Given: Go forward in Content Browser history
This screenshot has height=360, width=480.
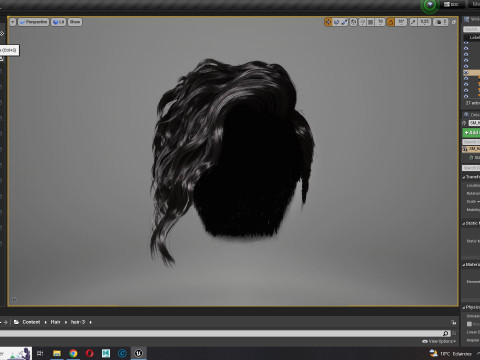Looking at the screenshot, I should pyautogui.click(x=5, y=322).
